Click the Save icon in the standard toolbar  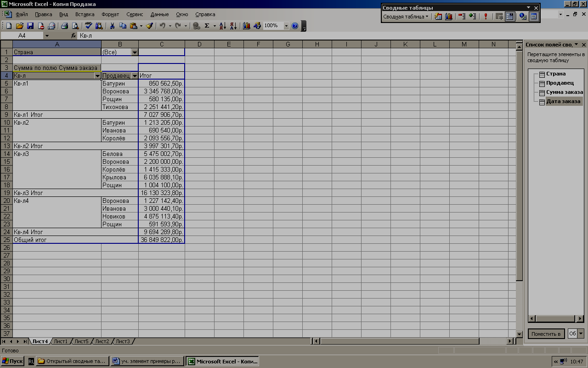tap(30, 26)
